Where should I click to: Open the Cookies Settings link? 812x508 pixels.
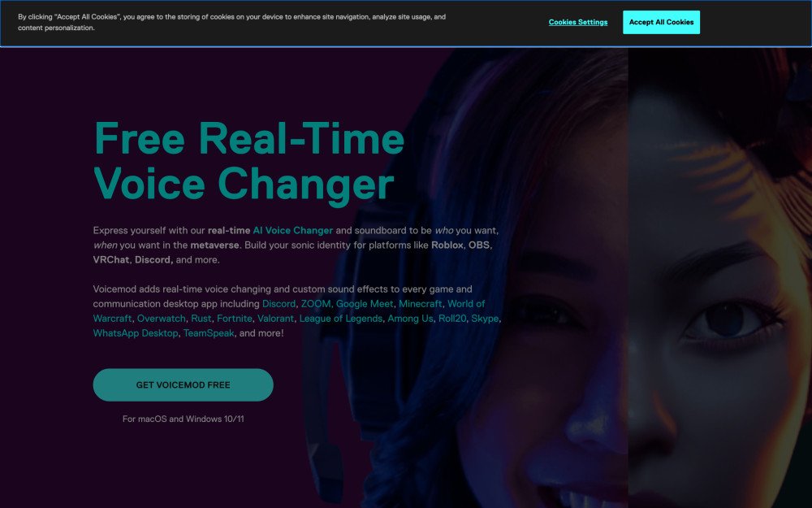(x=578, y=22)
